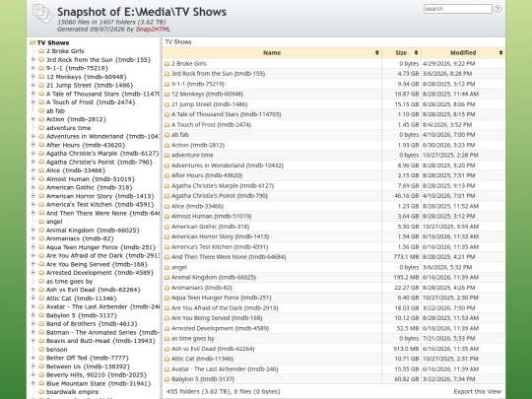Sort table by Modified column

[463, 52]
